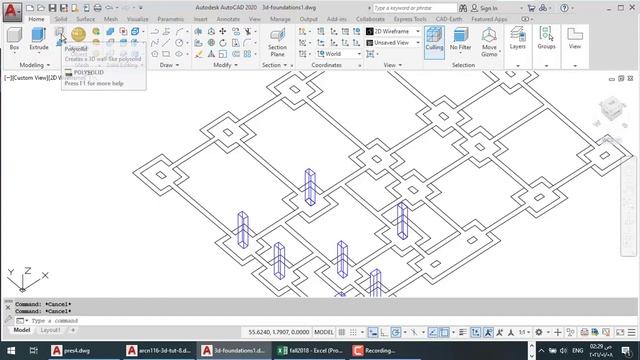Expand the Modeling panel
Viewport: 640px width, 360px height.
point(35,65)
